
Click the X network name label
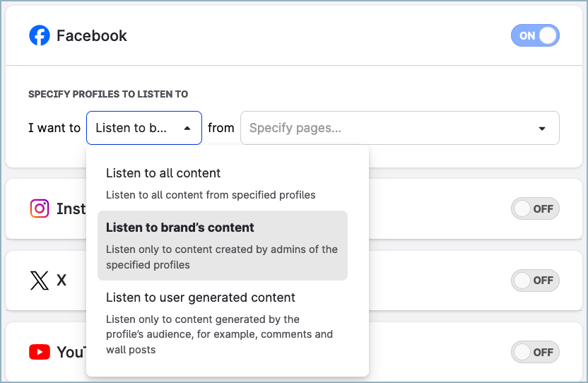[61, 281]
